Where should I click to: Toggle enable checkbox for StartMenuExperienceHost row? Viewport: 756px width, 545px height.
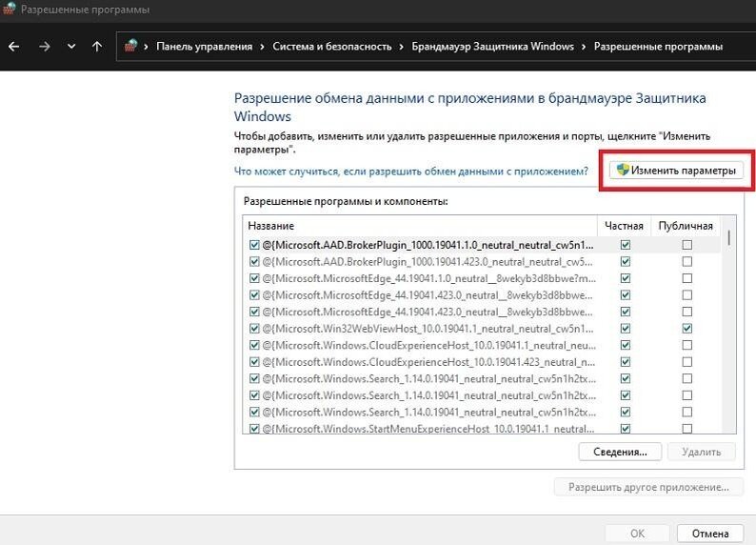coord(254,429)
